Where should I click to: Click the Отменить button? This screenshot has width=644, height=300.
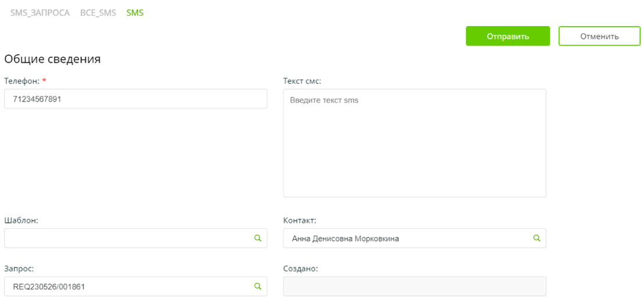point(599,36)
